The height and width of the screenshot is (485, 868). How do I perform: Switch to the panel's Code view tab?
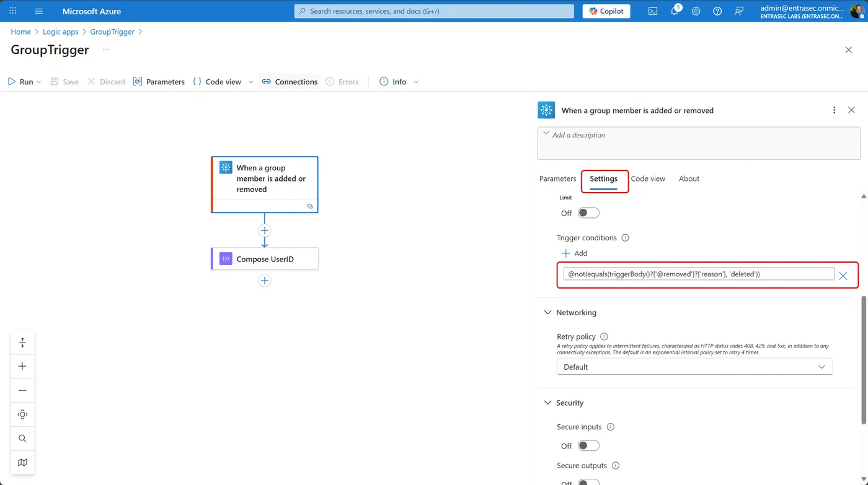click(648, 178)
